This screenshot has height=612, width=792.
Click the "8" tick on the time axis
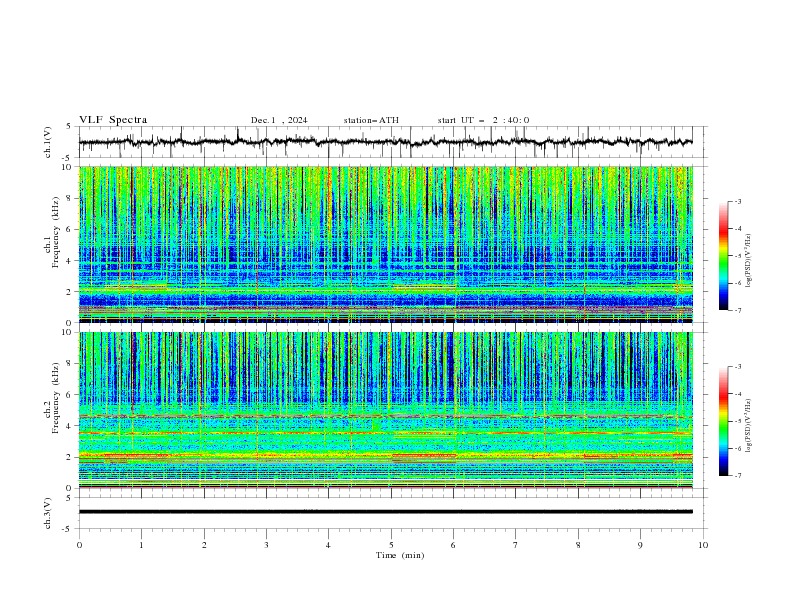(578, 545)
